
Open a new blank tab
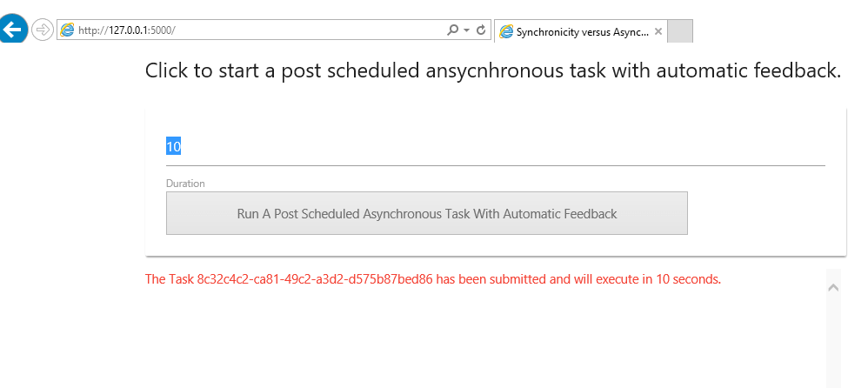pyautogui.click(x=680, y=31)
